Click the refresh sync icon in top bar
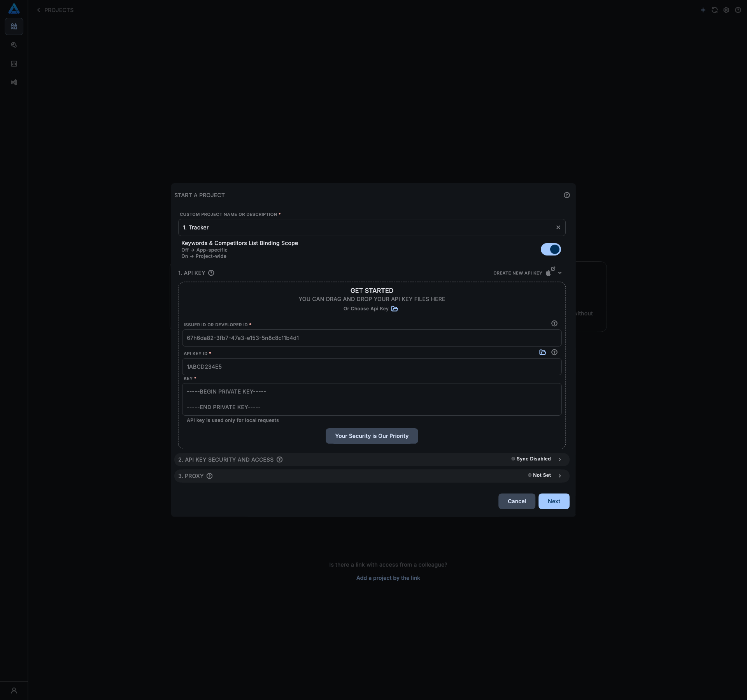The image size is (747, 700). coord(715,10)
